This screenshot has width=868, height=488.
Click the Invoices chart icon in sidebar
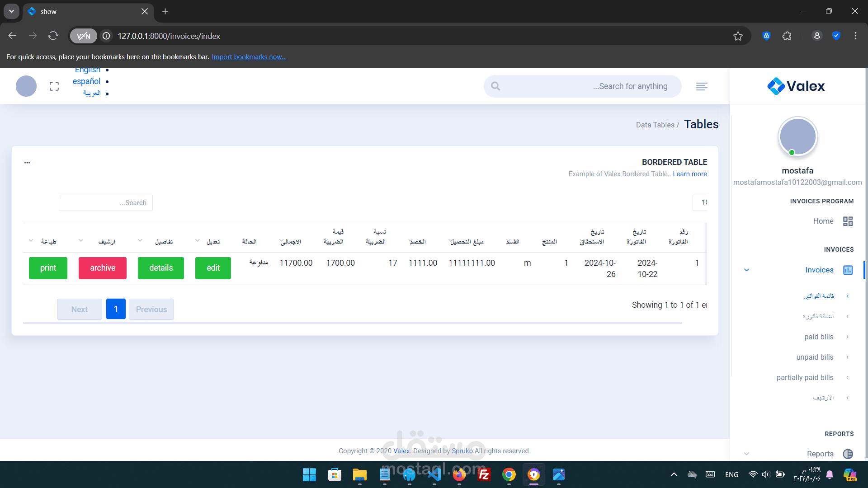[848, 270]
